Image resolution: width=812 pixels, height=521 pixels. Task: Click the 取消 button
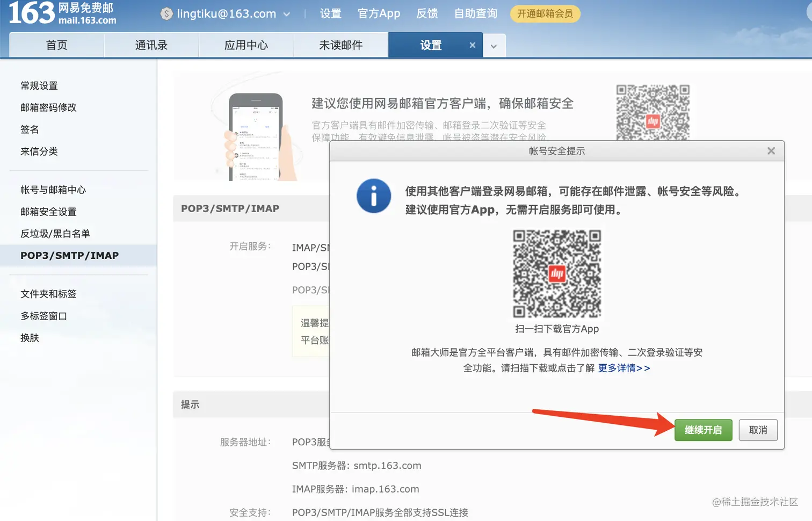758,430
